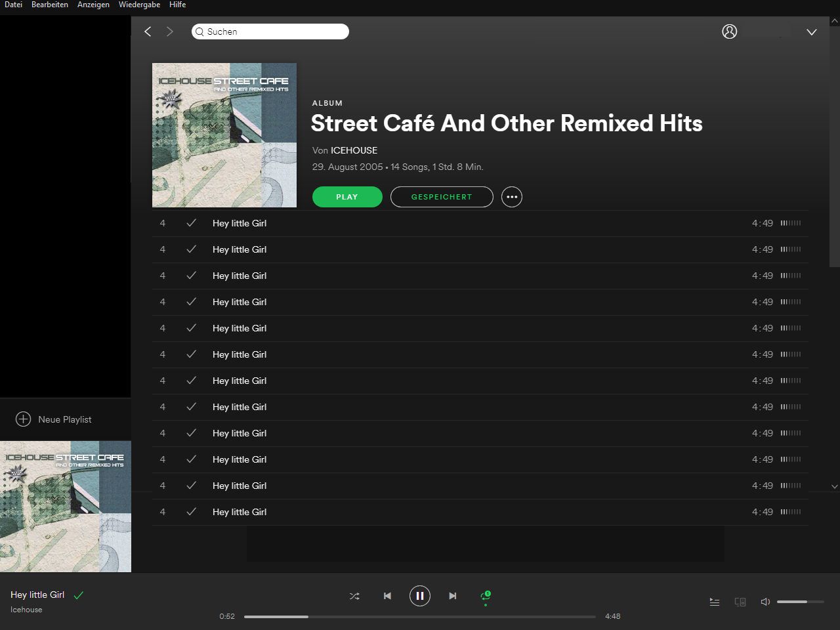Screen dimensions: 840x630
Task: Open the Bearbeiten menu
Action: [x=50, y=5]
